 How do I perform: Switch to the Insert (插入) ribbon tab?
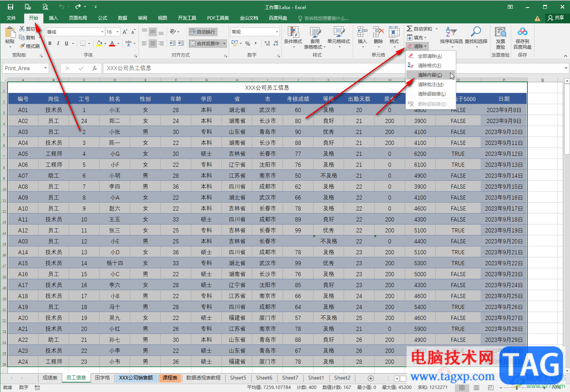pos(54,18)
